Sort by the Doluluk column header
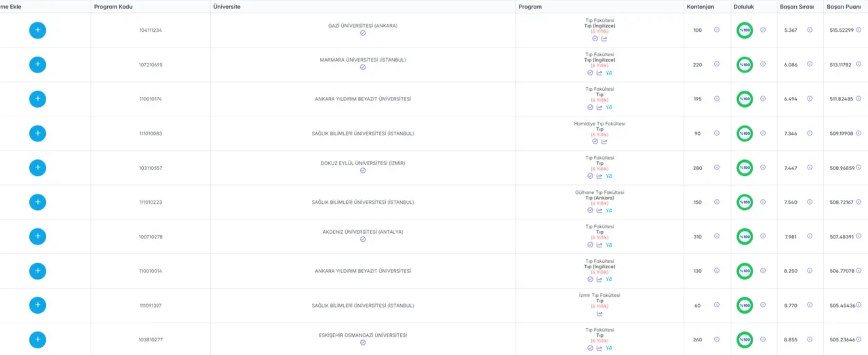868x355 pixels. [744, 6]
